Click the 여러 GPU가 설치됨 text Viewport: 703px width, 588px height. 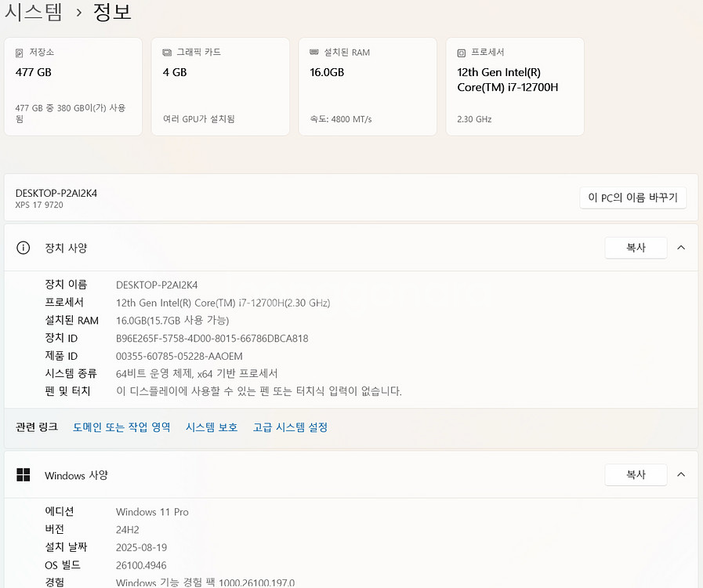click(199, 119)
